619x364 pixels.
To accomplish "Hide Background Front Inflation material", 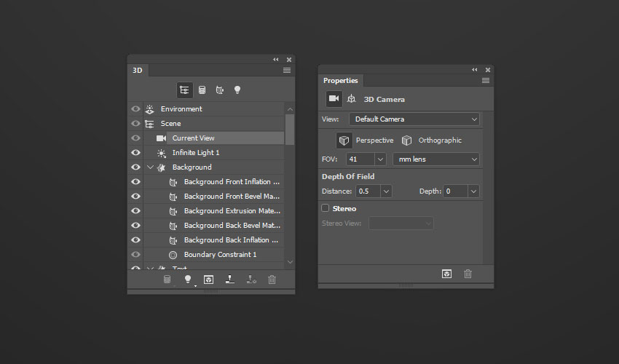I will tap(135, 181).
